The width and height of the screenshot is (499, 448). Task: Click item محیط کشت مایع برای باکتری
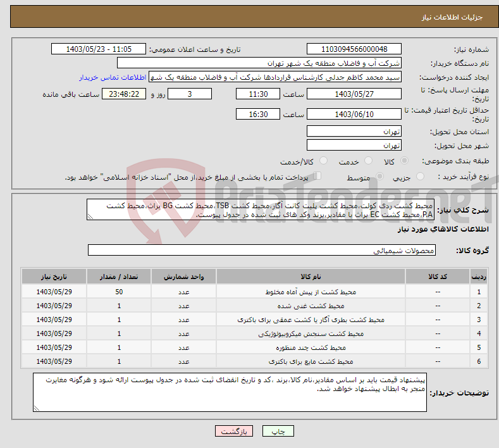pyautogui.click(x=311, y=362)
